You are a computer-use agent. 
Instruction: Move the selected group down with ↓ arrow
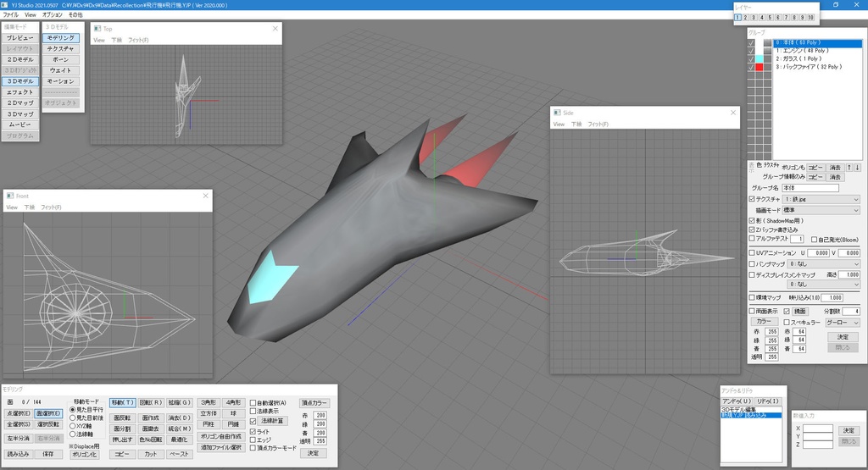coord(858,168)
